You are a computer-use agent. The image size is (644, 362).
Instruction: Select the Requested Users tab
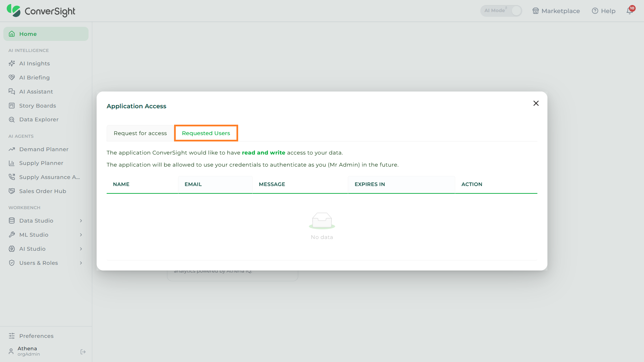(x=206, y=133)
